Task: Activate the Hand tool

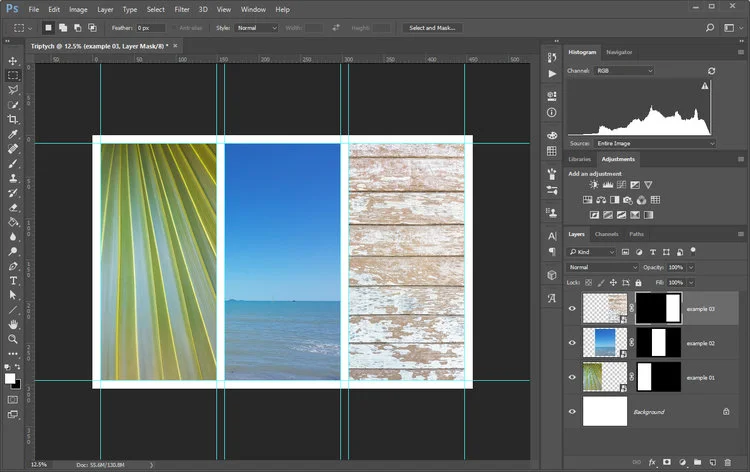Action: [x=13, y=324]
